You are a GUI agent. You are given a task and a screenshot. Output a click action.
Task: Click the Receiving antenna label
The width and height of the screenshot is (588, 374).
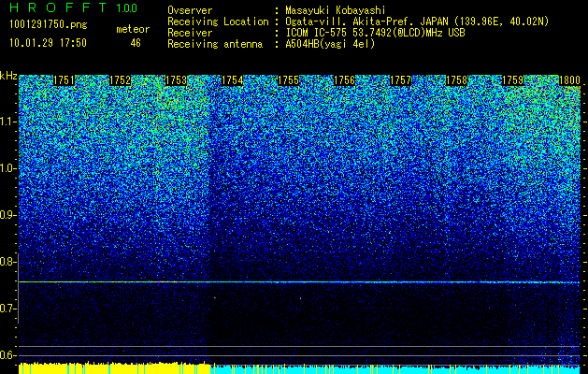tap(215, 44)
